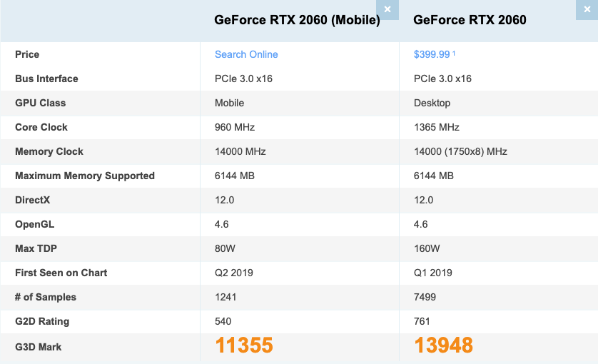Open the Search Online price link
Viewport: 598px width, 364px height.
tap(246, 54)
